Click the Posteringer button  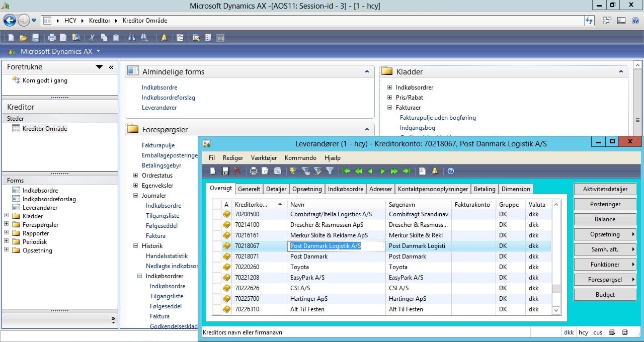(605, 204)
